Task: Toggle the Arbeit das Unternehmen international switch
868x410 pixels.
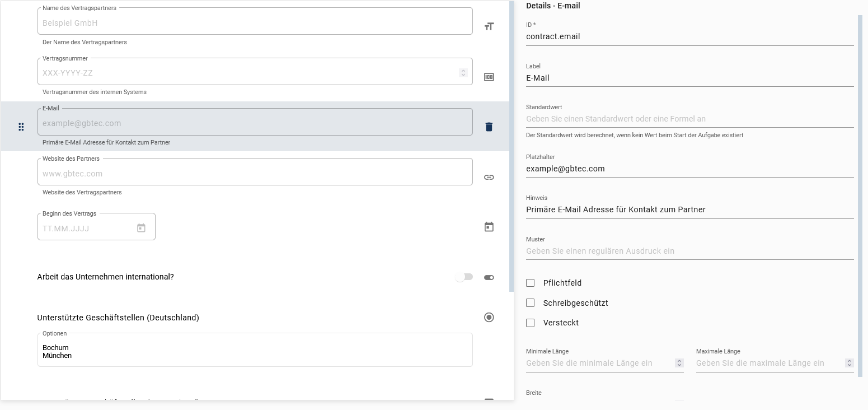Action: (x=464, y=277)
